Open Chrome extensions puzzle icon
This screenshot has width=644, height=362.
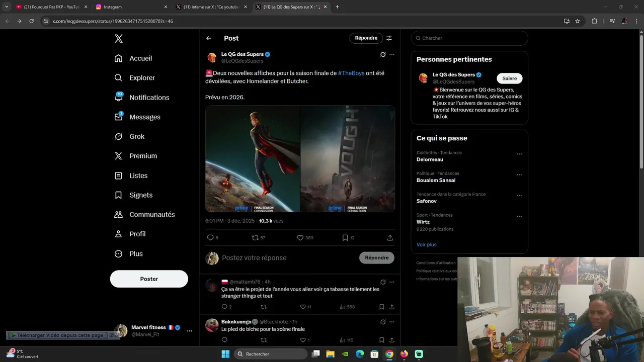coord(594,21)
